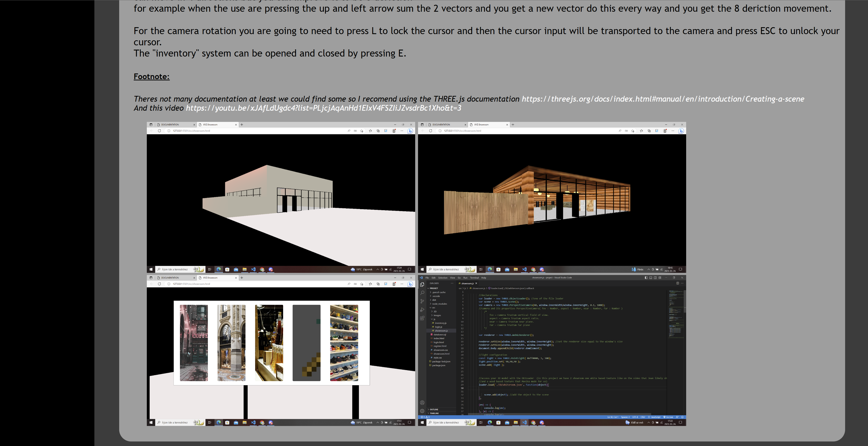Expand node_modules folder in VS Code explorer
The width and height of the screenshot is (868, 446).
tap(441, 304)
